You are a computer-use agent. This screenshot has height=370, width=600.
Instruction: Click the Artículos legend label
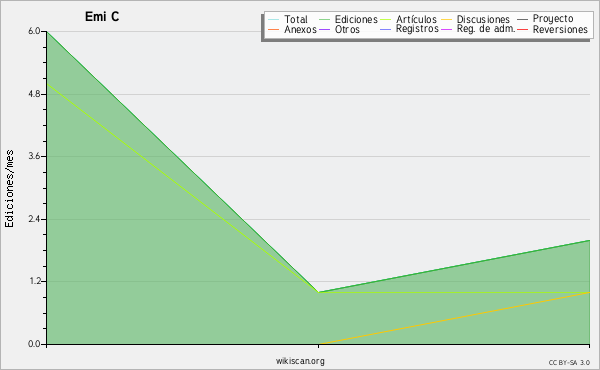[416, 19]
